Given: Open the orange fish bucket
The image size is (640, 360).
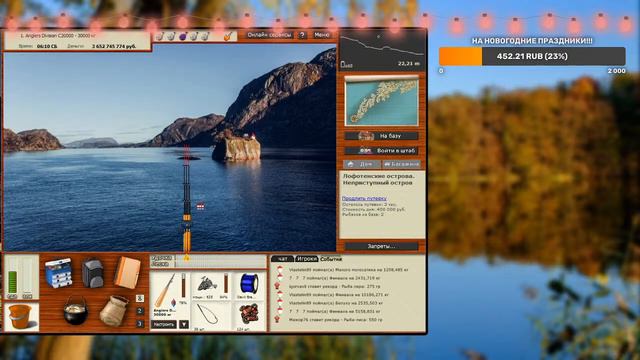Looking at the screenshot, I should tap(20, 317).
